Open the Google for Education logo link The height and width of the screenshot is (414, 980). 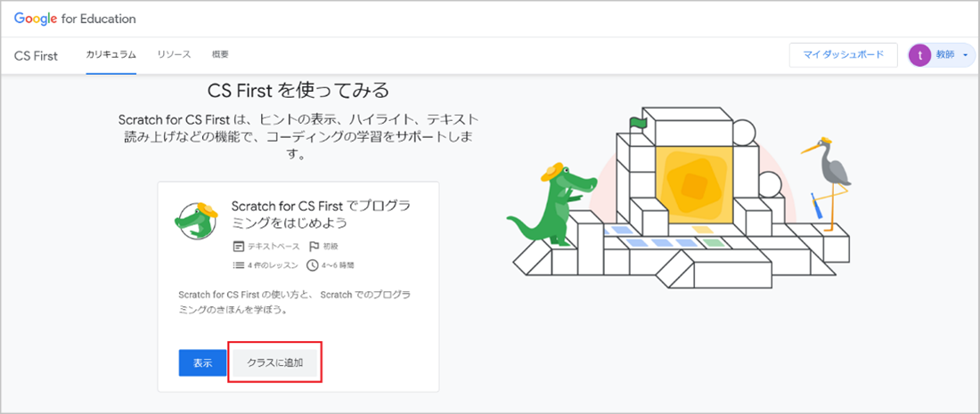click(x=75, y=19)
